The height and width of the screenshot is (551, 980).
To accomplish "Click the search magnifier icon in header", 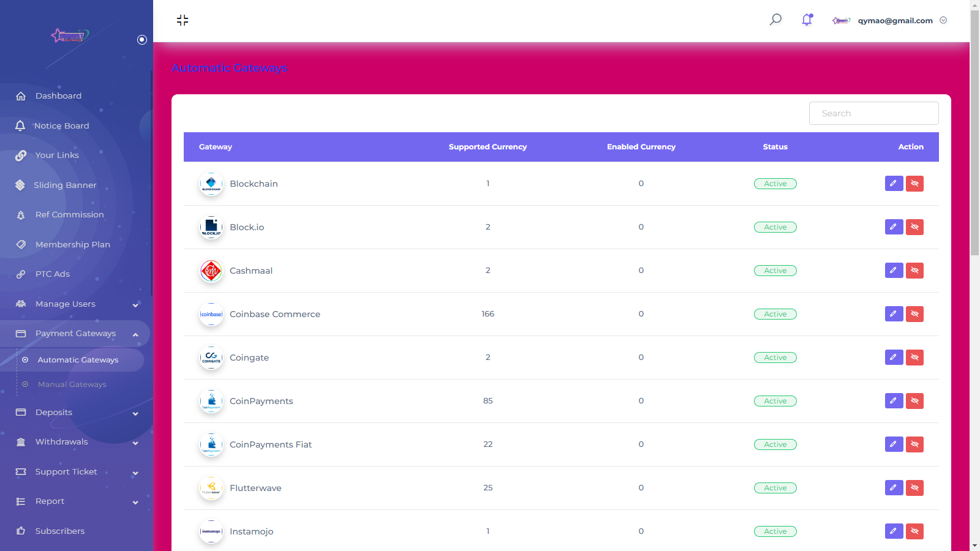I will pos(775,20).
